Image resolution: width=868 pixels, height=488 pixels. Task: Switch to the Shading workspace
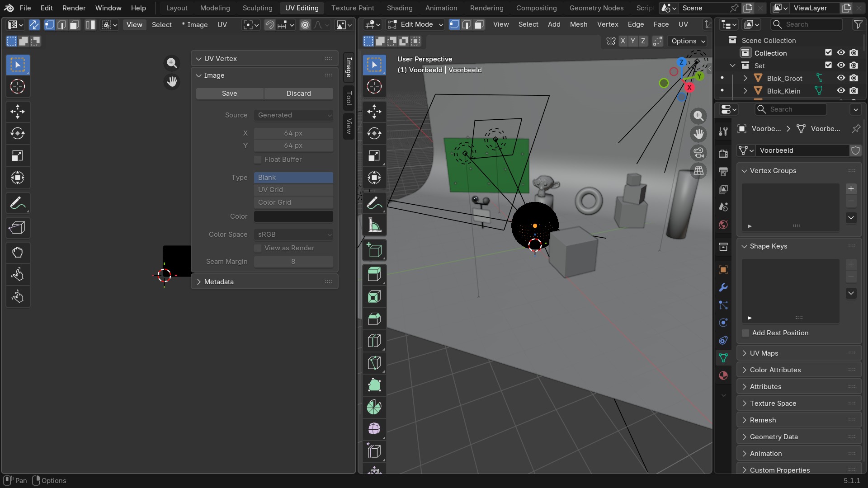point(400,8)
